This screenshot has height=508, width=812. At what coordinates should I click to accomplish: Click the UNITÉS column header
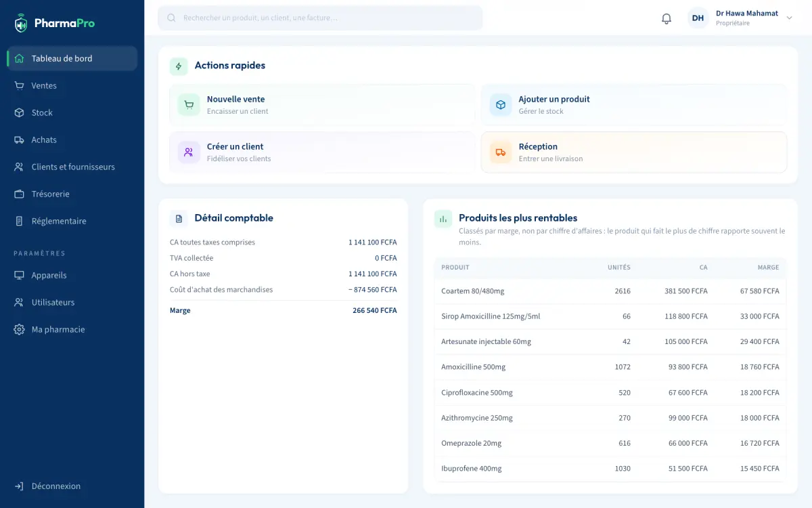(x=619, y=268)
